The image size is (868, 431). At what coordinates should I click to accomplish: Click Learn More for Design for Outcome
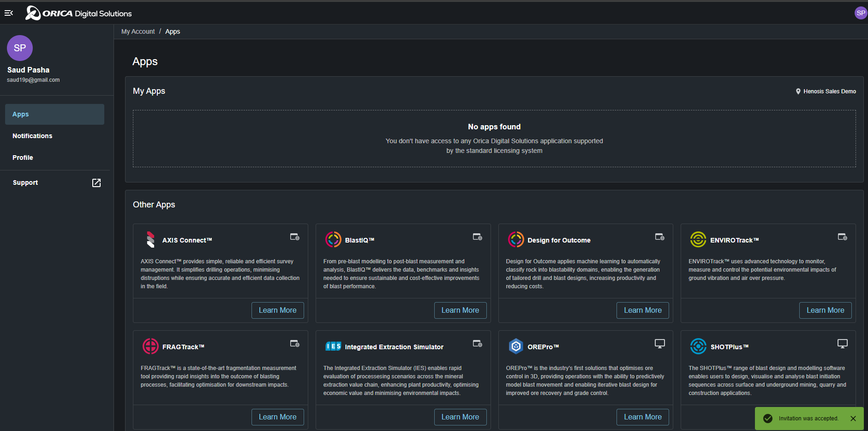(643, 310)
